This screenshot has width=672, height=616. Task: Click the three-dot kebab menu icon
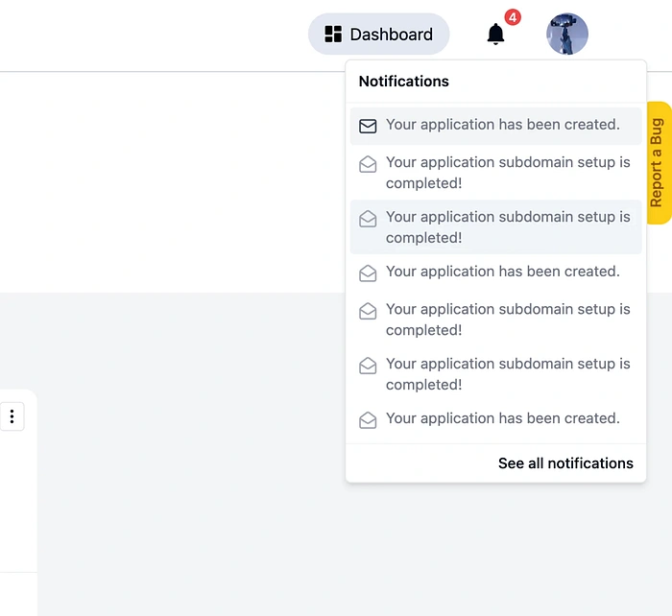12,416
